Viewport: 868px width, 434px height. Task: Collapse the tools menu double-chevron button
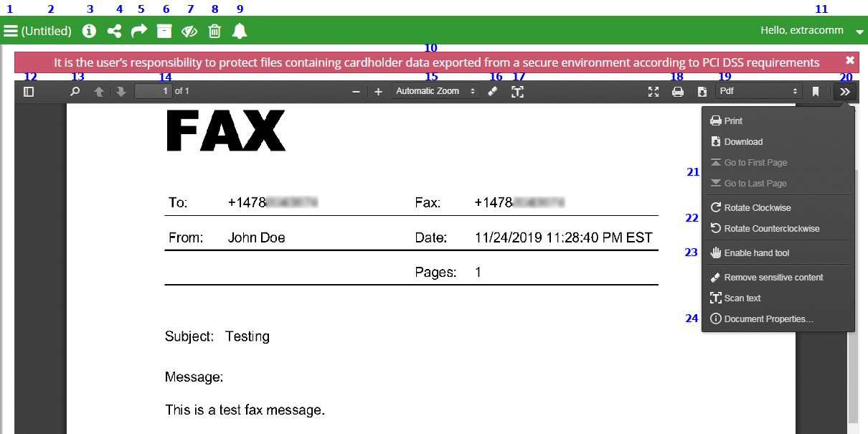845,92
